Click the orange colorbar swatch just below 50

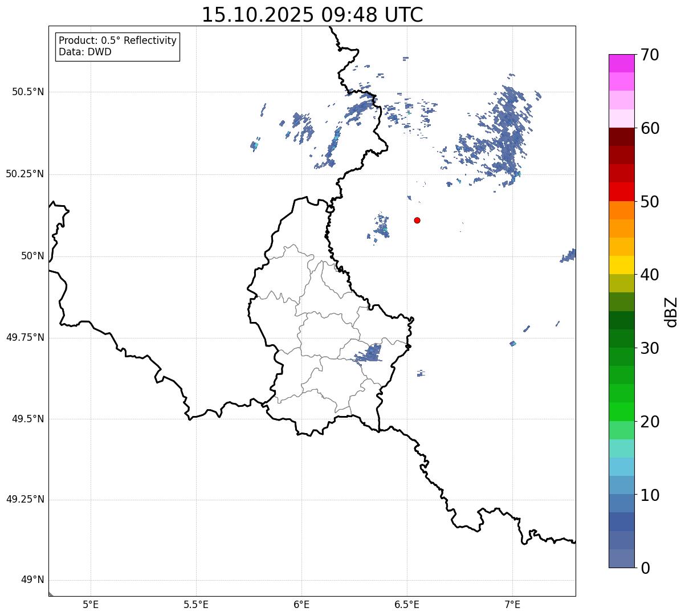click(x=622, y=210)
